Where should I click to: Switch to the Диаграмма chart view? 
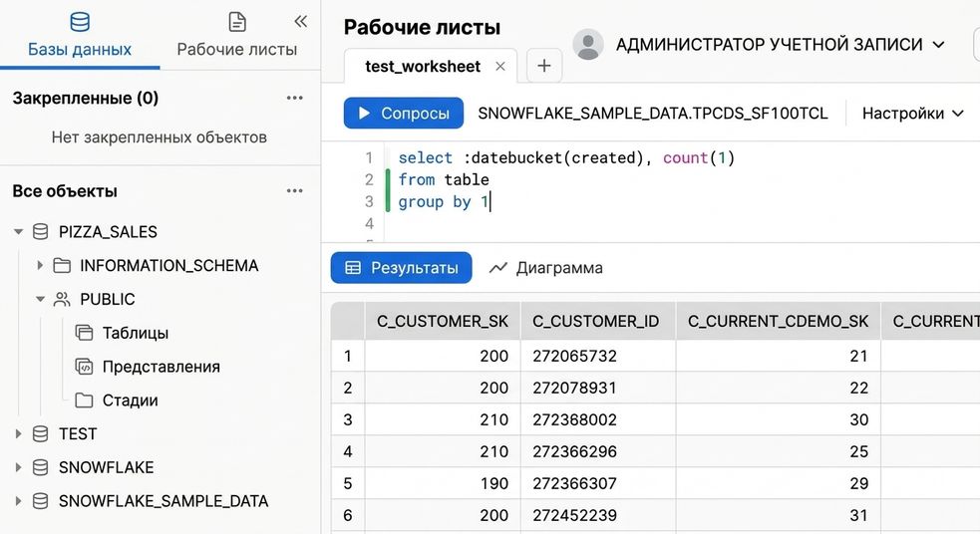click(x=545, y=268)
